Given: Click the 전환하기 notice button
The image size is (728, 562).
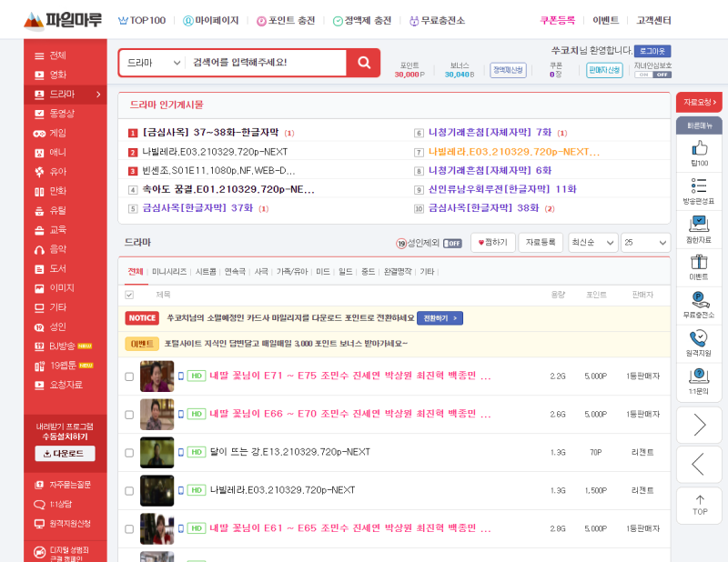Looking at the screenshot, I should [440, 318].
